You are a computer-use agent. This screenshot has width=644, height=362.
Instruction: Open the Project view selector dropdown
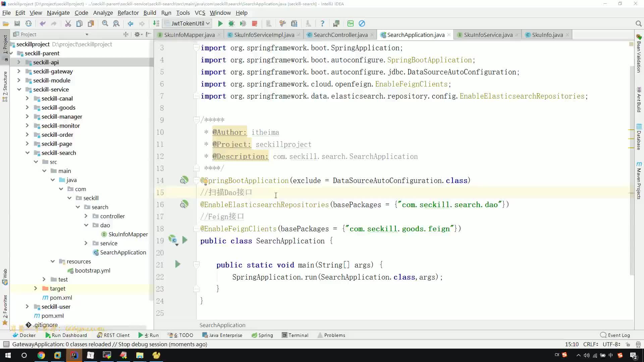(87, 35)
